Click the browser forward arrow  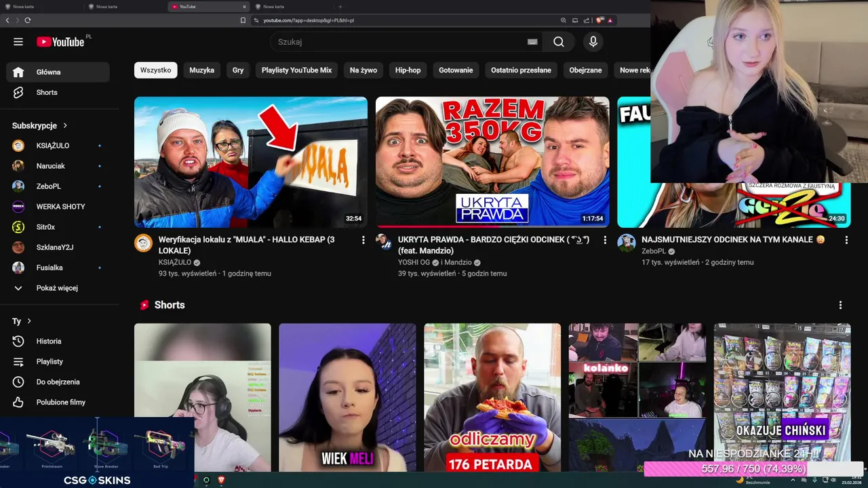[x=17, y=20]
